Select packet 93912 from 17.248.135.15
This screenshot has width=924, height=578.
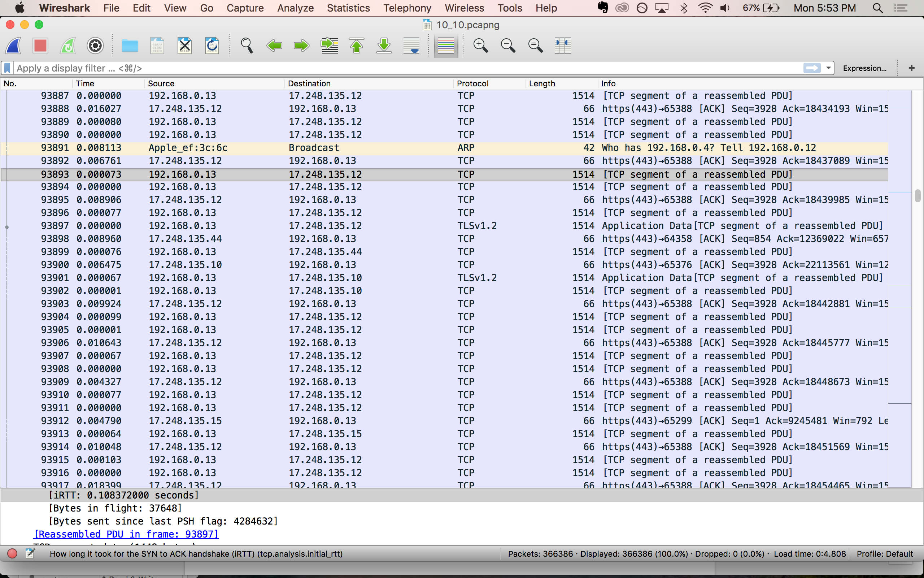point(444,421)
